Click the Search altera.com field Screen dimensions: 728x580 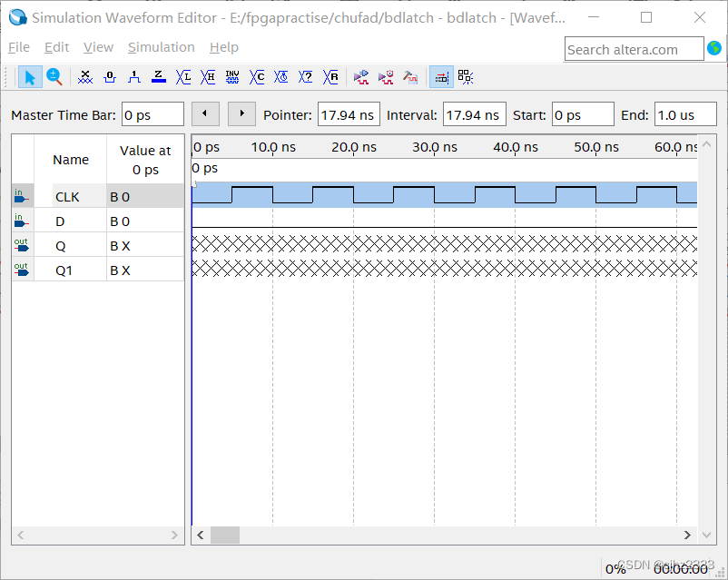pyautogui.click(x=635, y=50)
